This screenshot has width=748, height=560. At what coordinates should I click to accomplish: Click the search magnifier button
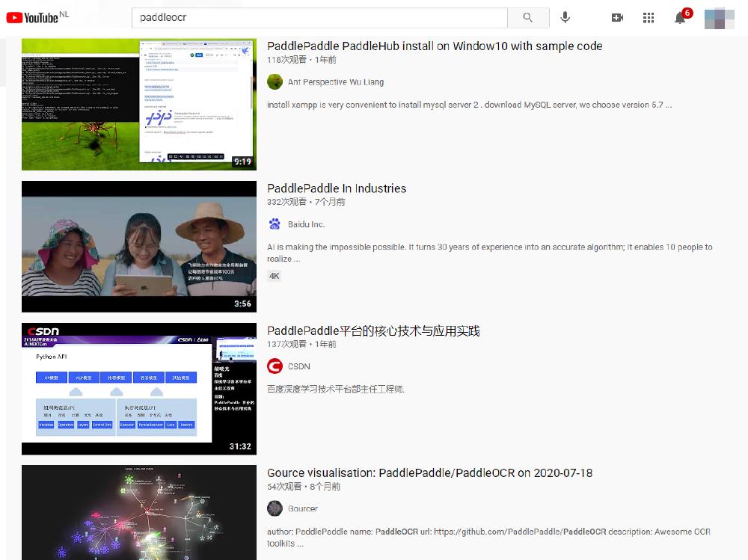(x=528, y=18)
